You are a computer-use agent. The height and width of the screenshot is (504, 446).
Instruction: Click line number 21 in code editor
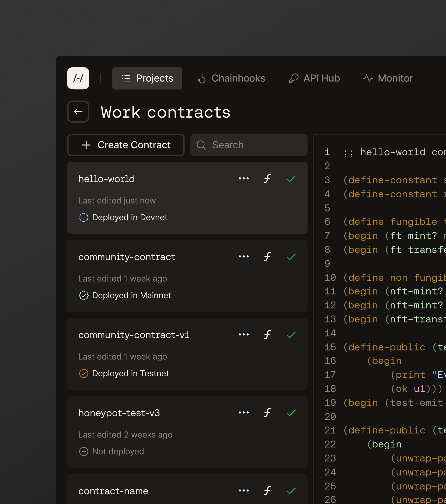330,430
